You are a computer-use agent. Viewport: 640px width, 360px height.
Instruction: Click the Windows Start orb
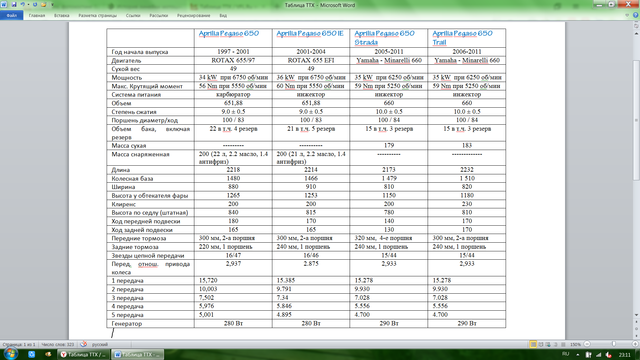pos(10,354)
